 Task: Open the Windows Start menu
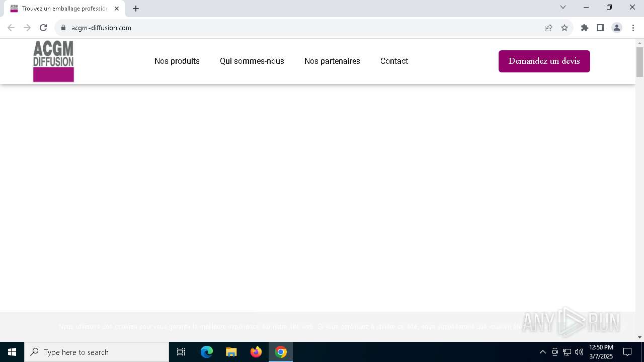click(12, 352)
